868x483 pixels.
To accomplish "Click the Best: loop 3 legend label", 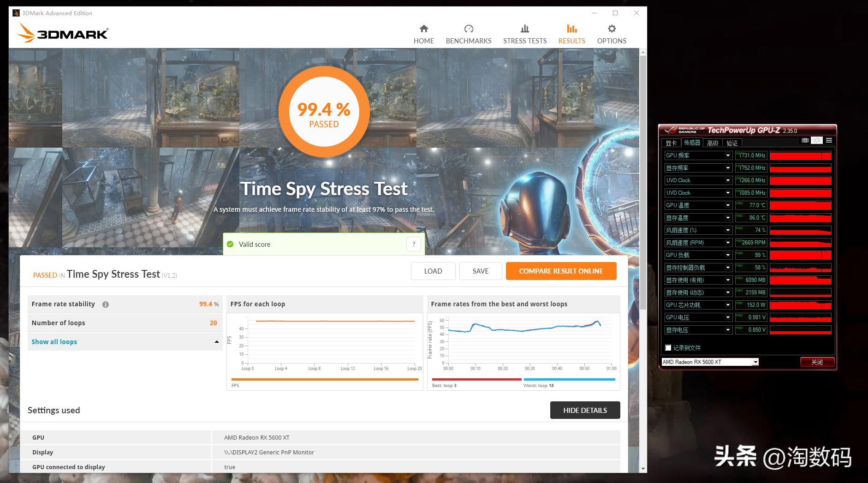I will click(x=444, y=386).
